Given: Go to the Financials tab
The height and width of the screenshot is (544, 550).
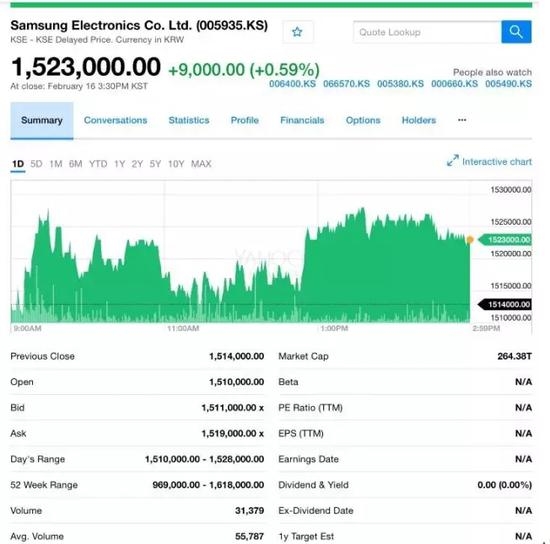Looking at the screenshot, I should click(302, 120).
